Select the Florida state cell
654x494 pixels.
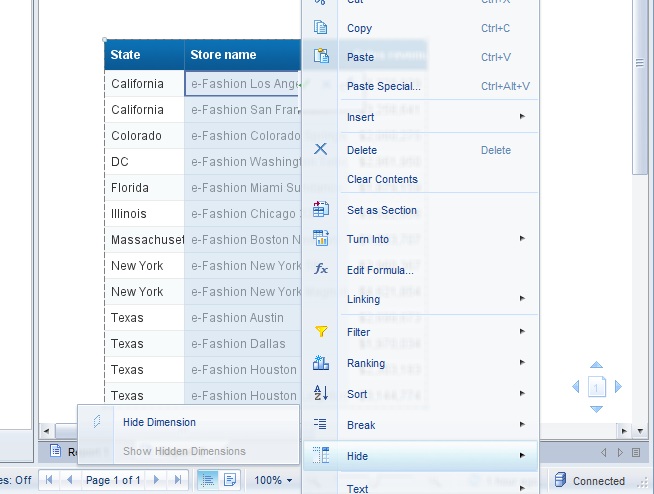point(144,188)
